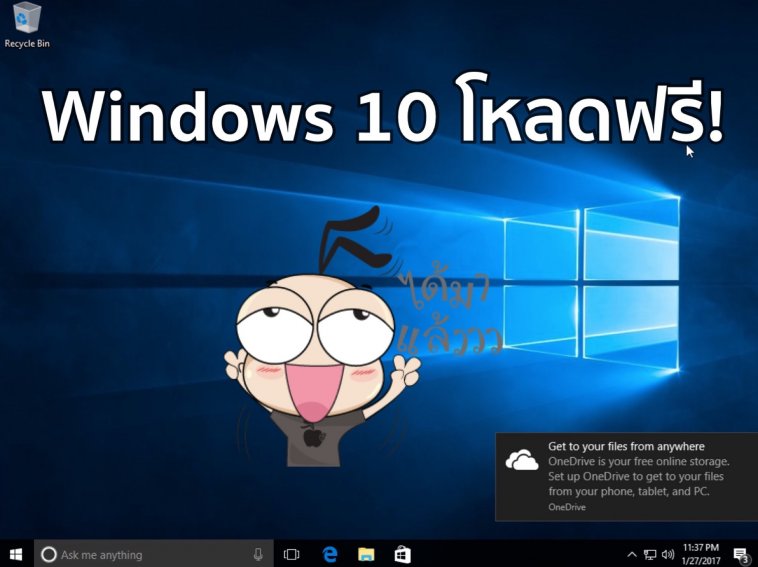Image resolution: width=758 pixels, height=567 pixels.
Task: Click the 'Recycle Bin' text label
Action: (27, 44)
